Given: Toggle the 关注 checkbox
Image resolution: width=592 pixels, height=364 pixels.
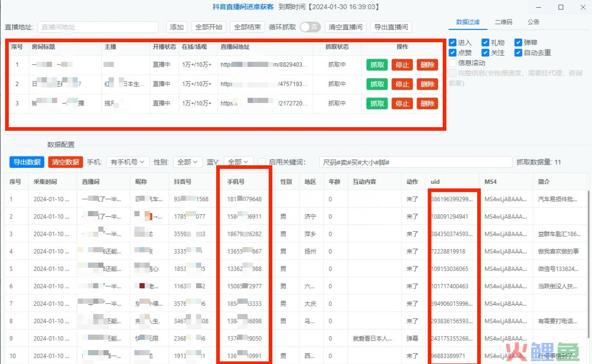Looking at the screenshot, I should click(x=485, y=53).
